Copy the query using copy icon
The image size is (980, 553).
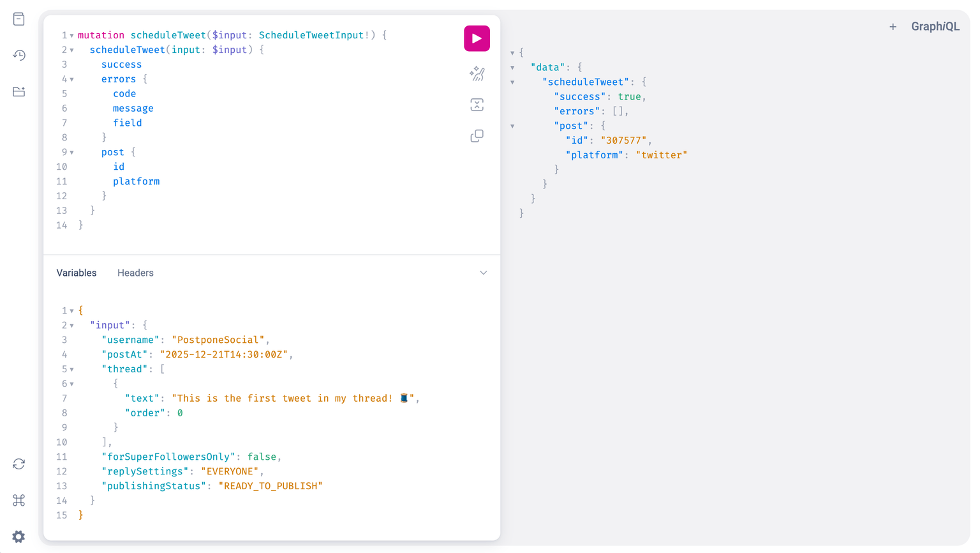[477, 136]
